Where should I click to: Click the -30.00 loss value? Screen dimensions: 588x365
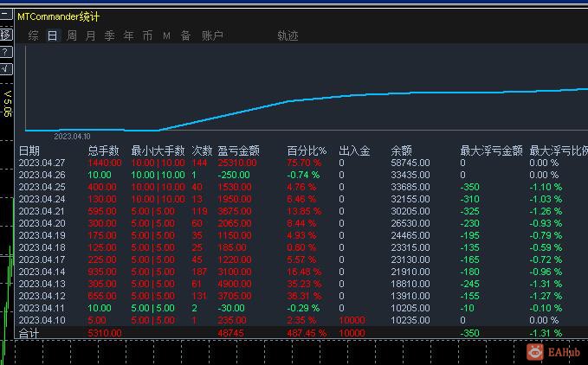click(231, 308)
